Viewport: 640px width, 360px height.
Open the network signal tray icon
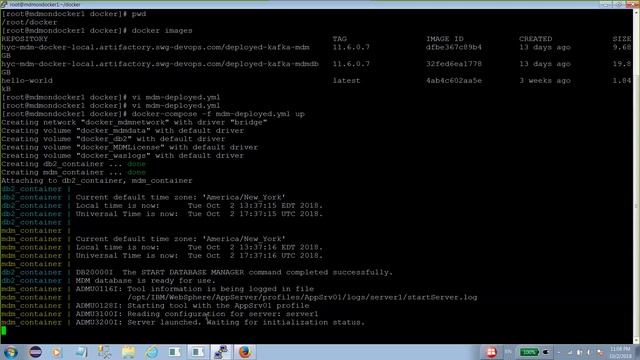[x=570, y=352]
